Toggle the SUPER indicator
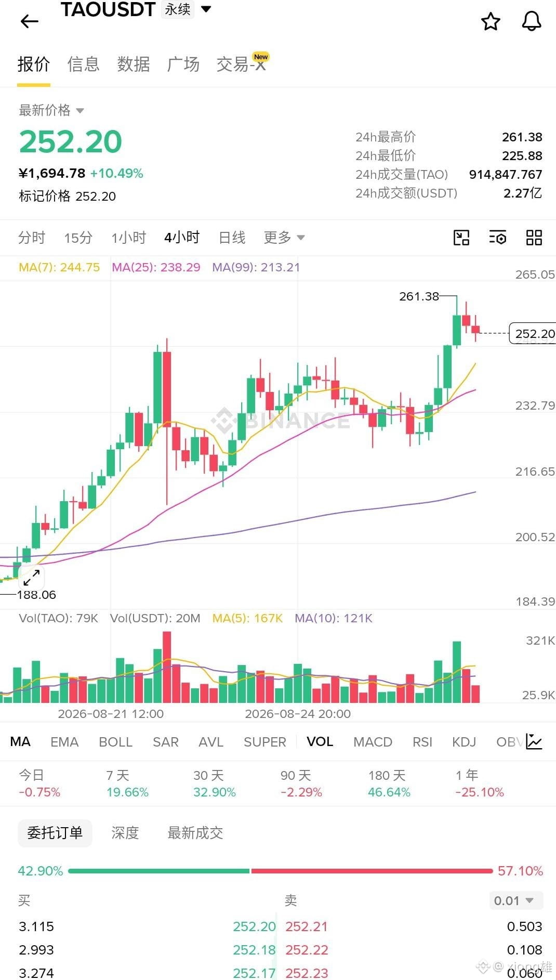556x980 pixels. point(265,742)
